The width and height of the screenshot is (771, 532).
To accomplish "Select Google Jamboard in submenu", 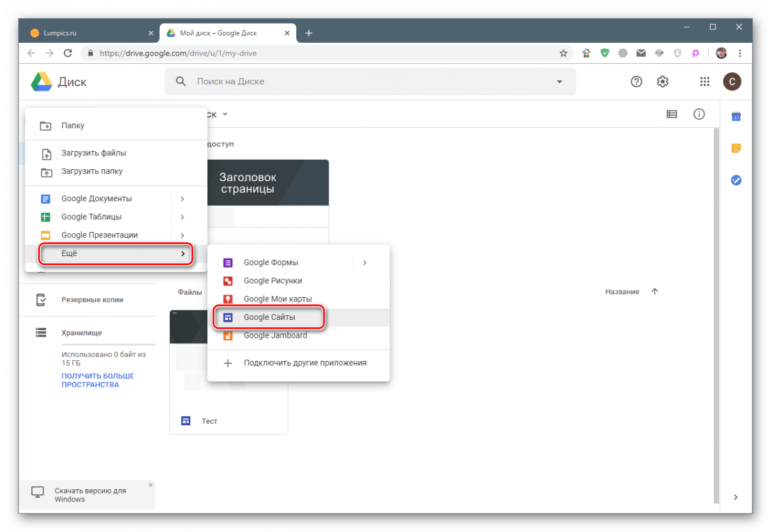I will 298,336.
